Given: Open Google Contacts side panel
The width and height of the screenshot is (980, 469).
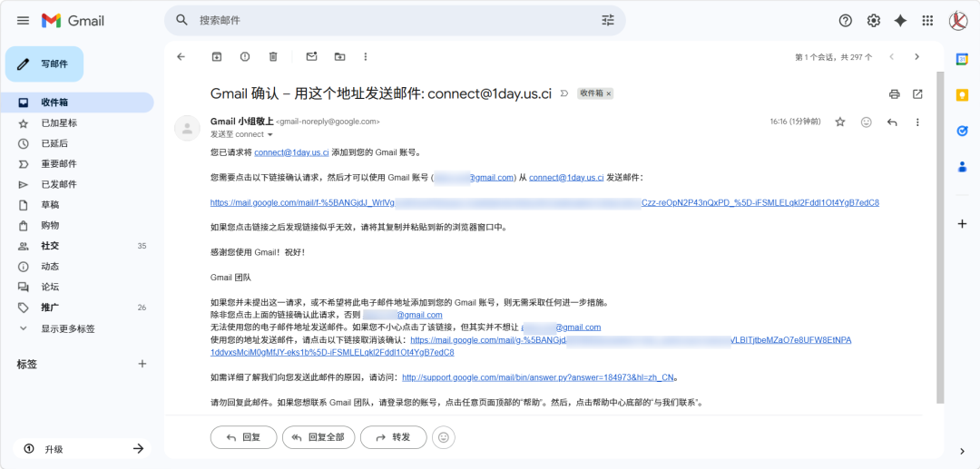Looking at the screenshot, I should point(962,167).
